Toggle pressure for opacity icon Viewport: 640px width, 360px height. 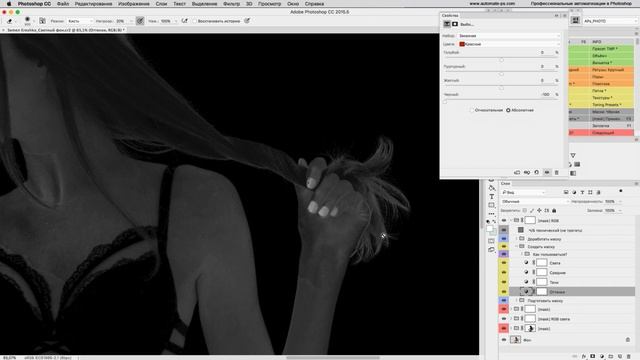coord(140,21)
